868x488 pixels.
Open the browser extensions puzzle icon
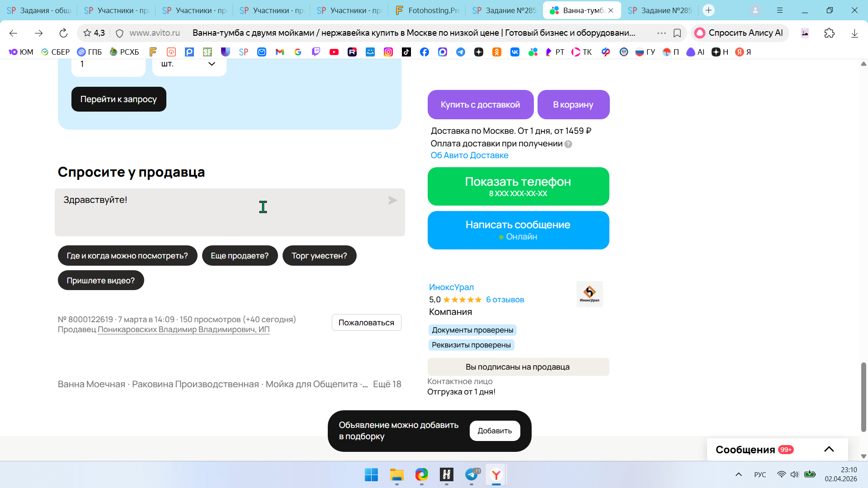(x=829, y=33)
